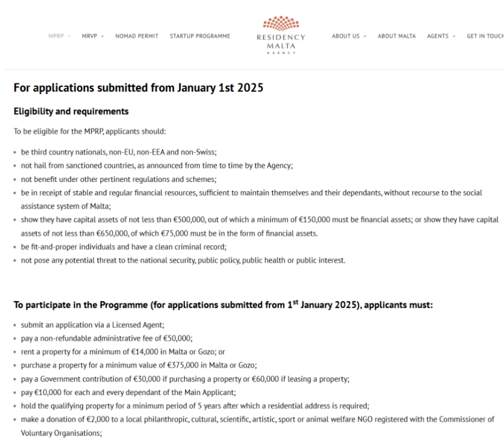Expand the MPRP dropdown chevron

tap(69, 36)
